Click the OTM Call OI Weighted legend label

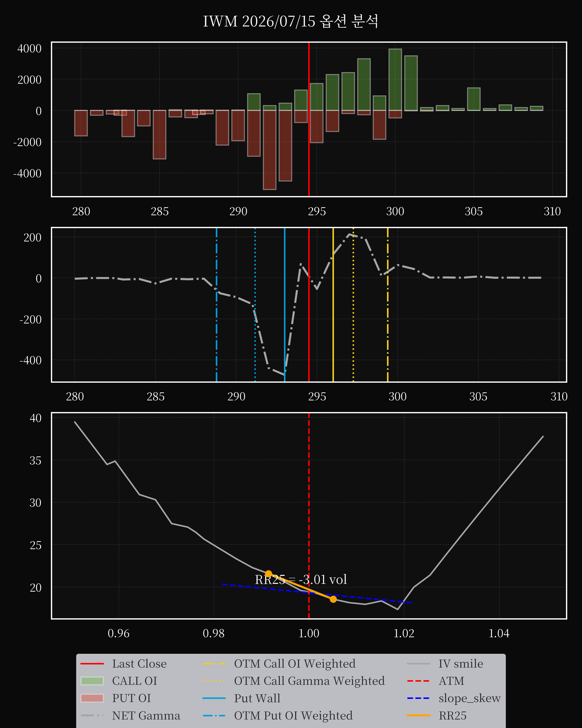[x=295, y=664]
